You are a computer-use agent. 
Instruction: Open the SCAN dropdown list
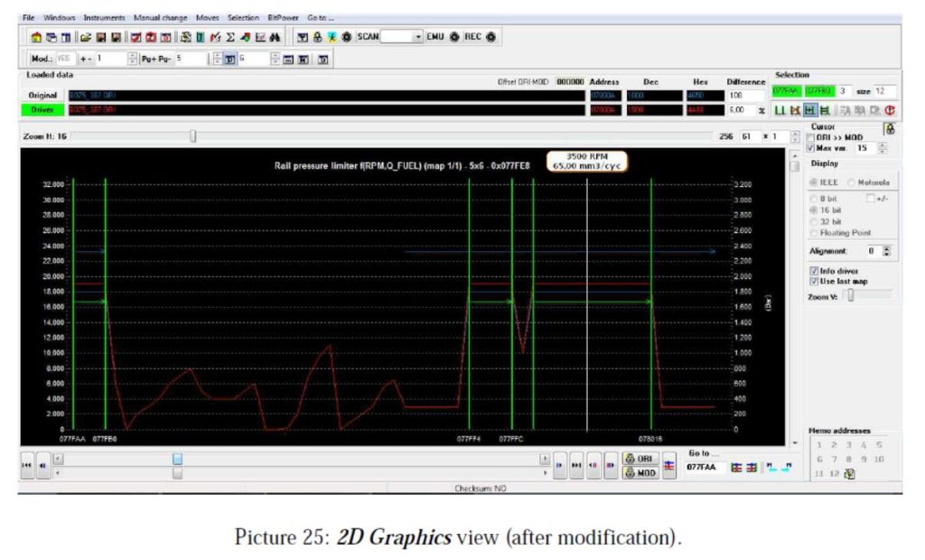pos(417,37)
